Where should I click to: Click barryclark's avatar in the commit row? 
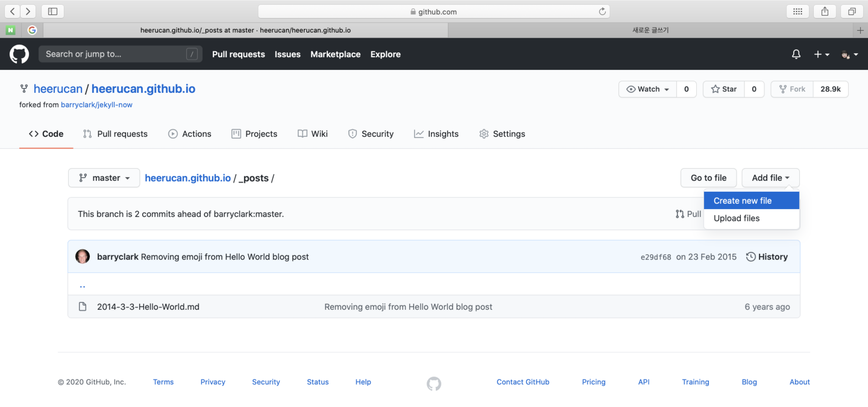(x=82, y=256)
